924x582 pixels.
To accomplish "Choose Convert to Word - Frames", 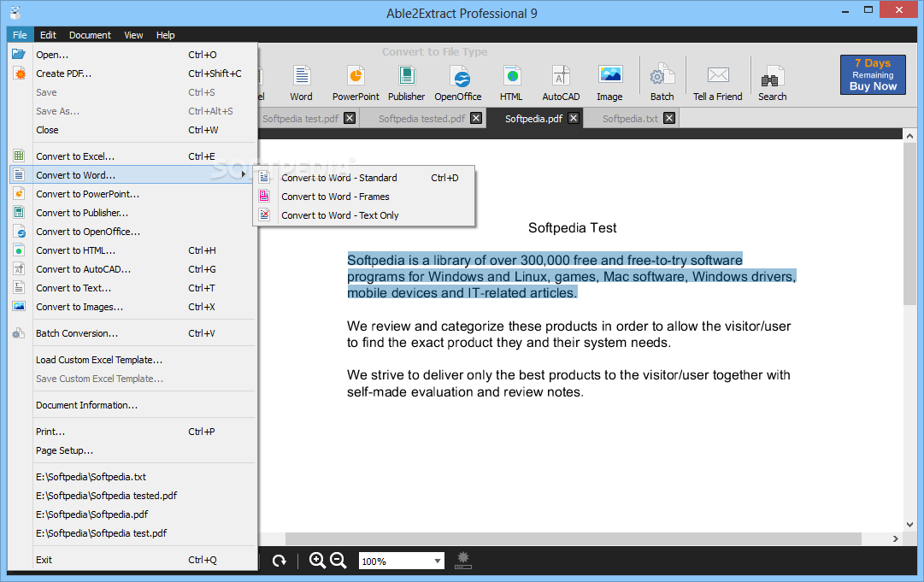I will (363, 197).
